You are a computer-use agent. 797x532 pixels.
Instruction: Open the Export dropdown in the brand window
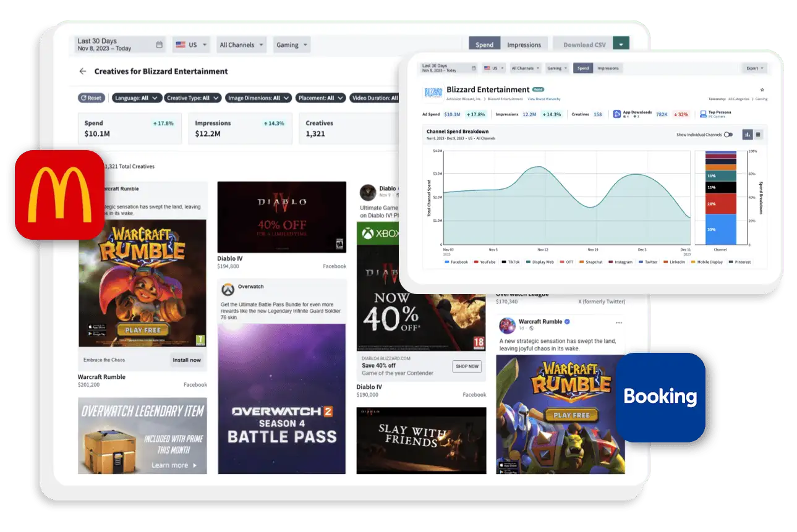pyautogui.click(x=754, y=68)
